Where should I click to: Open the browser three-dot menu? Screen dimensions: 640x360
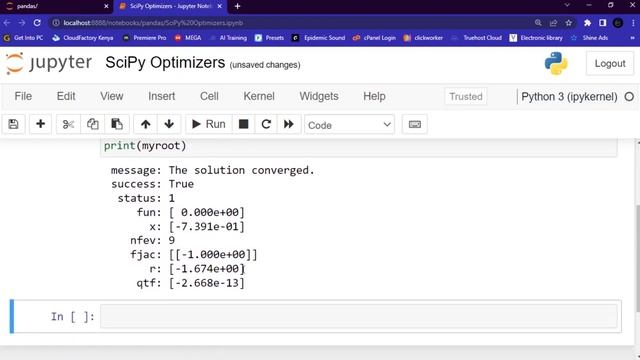633,23
